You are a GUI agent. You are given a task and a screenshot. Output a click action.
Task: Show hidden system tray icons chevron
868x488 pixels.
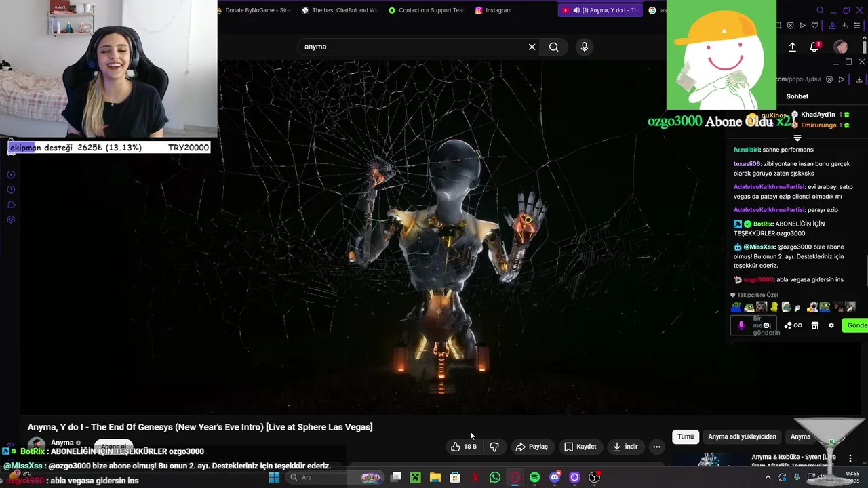coord(768,477)
